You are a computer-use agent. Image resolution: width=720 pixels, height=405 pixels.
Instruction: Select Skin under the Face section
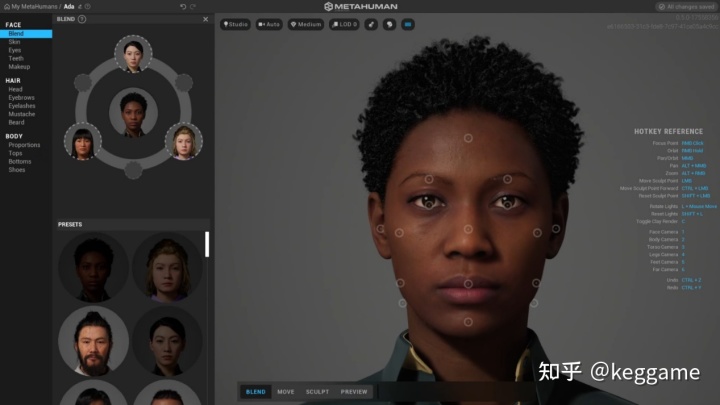pyautogui.click(x=14, y=42)
